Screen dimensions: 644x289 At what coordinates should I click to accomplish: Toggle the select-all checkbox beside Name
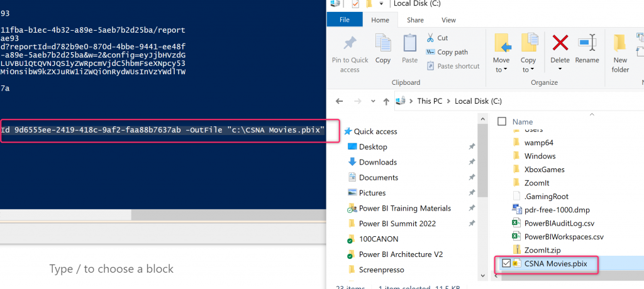click(501, 121)
